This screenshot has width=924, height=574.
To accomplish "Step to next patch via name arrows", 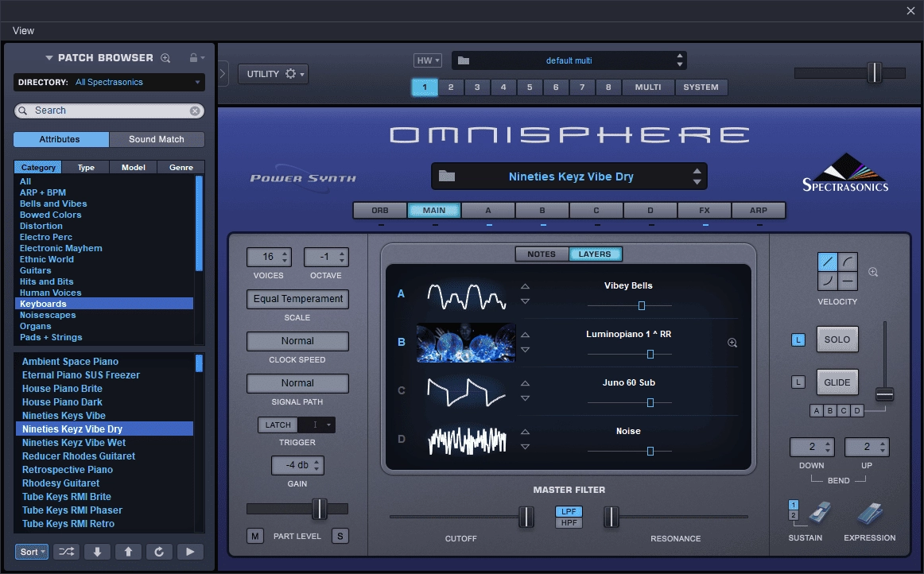I will [x=697, y=181].
